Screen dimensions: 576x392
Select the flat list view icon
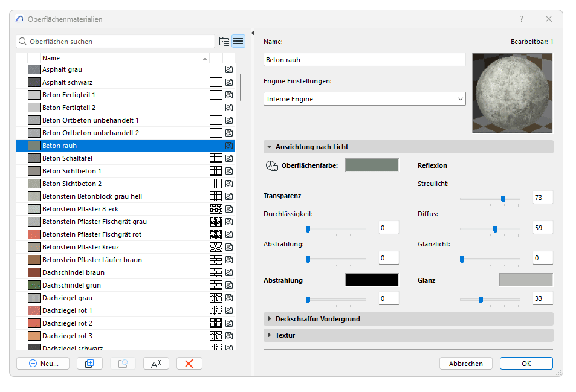pos(238,41)
